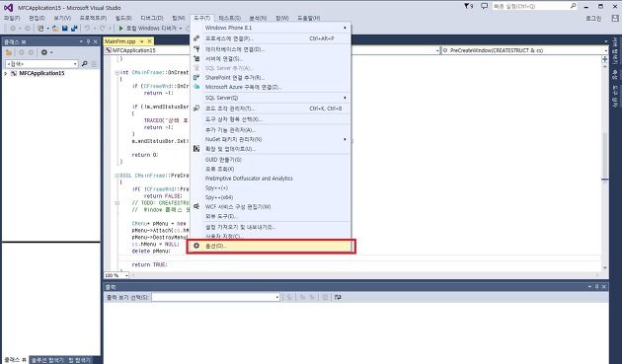Expand the SQL Server submenu

271,98
